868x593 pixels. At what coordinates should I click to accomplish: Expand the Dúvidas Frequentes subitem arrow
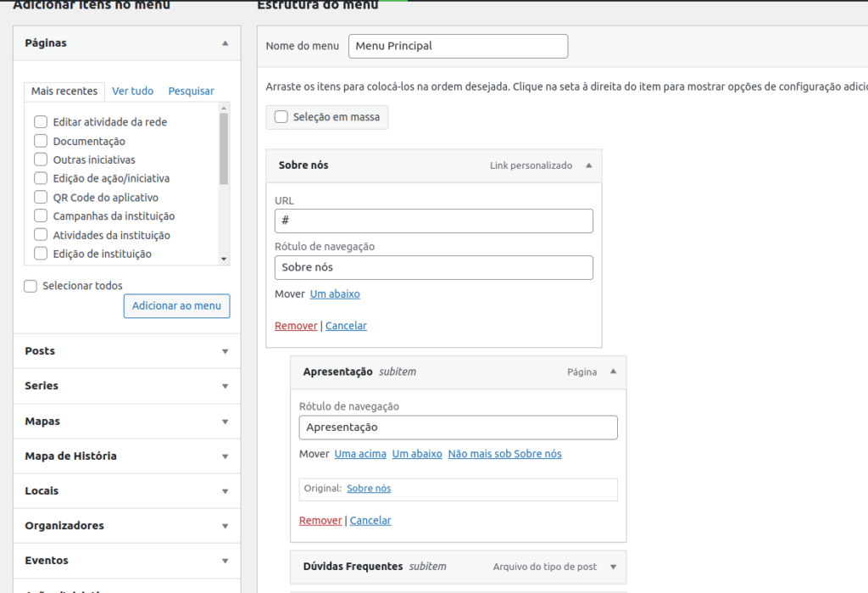613,567
